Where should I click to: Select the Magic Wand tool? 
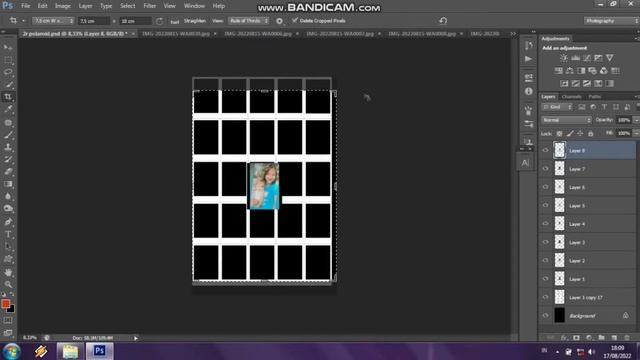pos(8,85)
